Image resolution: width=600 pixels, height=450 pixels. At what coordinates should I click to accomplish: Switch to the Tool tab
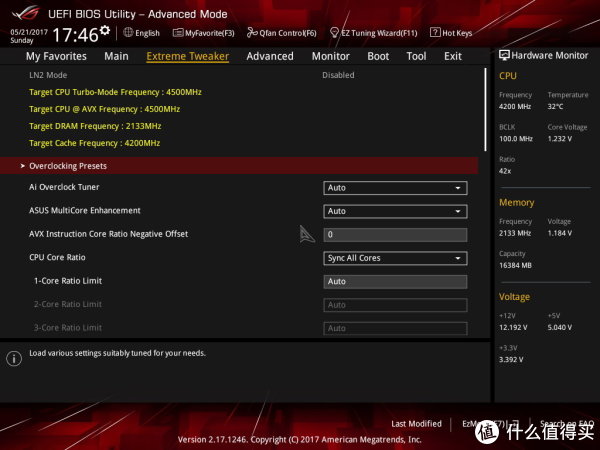[x=416, y=56]
